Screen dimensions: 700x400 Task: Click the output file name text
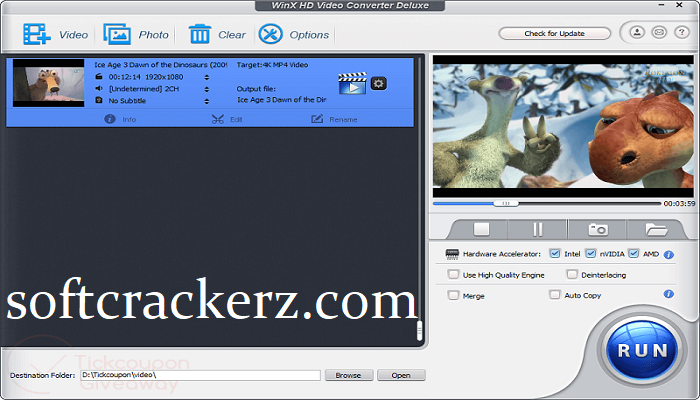point(282,100)
